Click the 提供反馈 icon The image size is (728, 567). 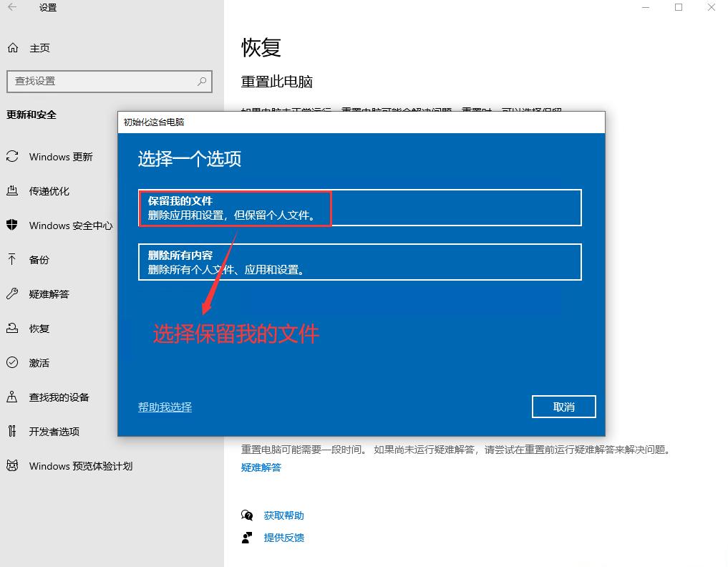[x=247, y=538]
